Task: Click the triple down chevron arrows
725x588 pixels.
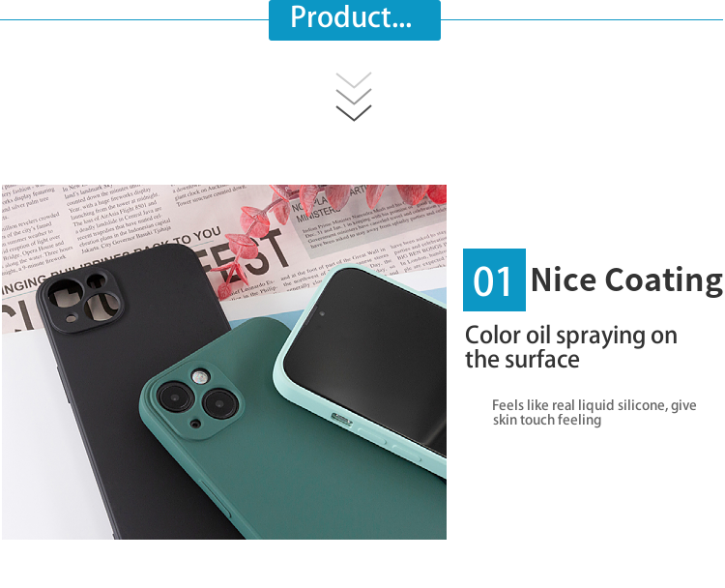Action: pos(354,96)
